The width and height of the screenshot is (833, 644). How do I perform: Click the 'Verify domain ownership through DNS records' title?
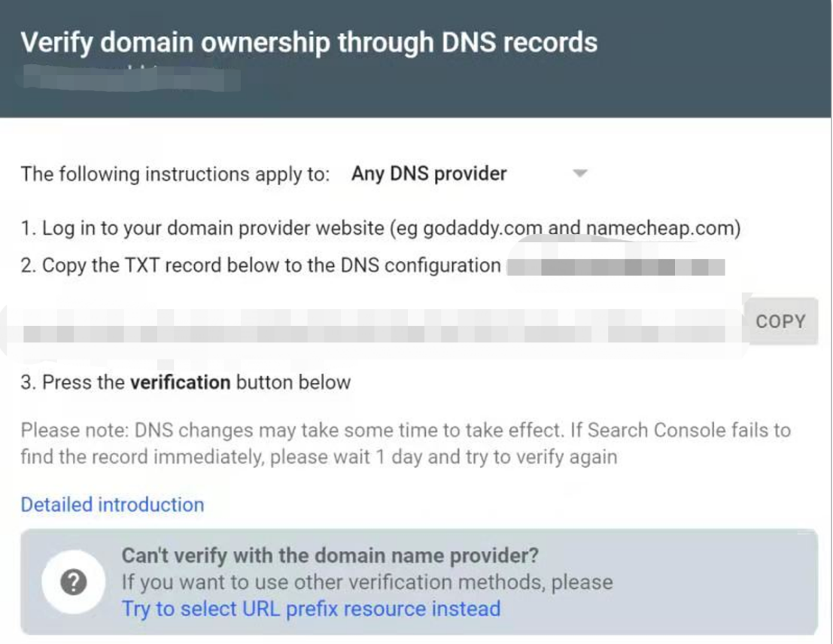309,43
